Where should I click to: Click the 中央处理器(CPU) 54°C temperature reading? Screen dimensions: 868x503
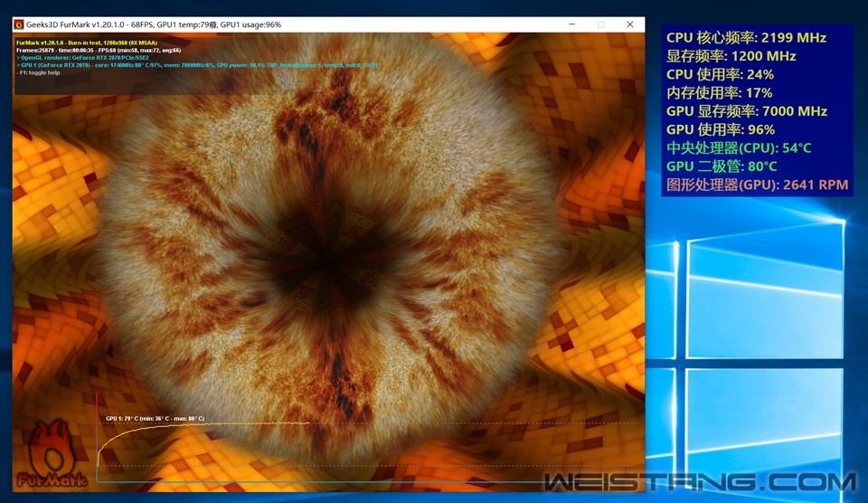coord(739,148)
